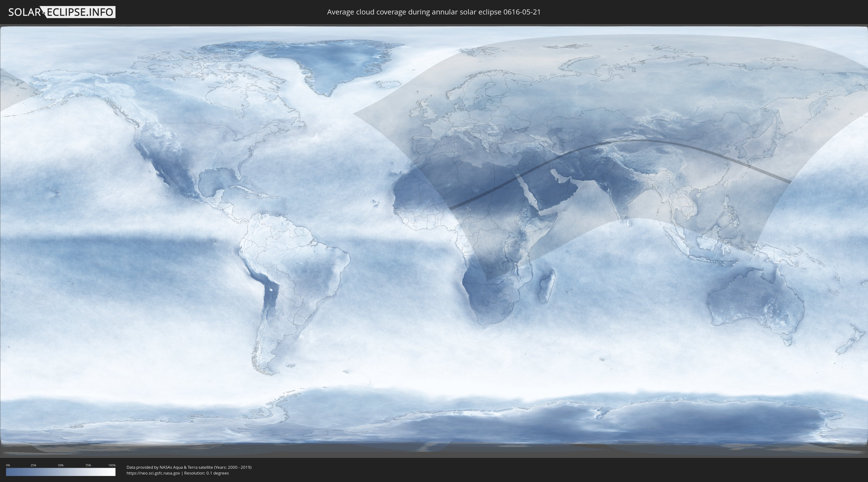Click the 100% legend label
The width and height of the screenshot is (868, 482).
(x=112, y=465)
